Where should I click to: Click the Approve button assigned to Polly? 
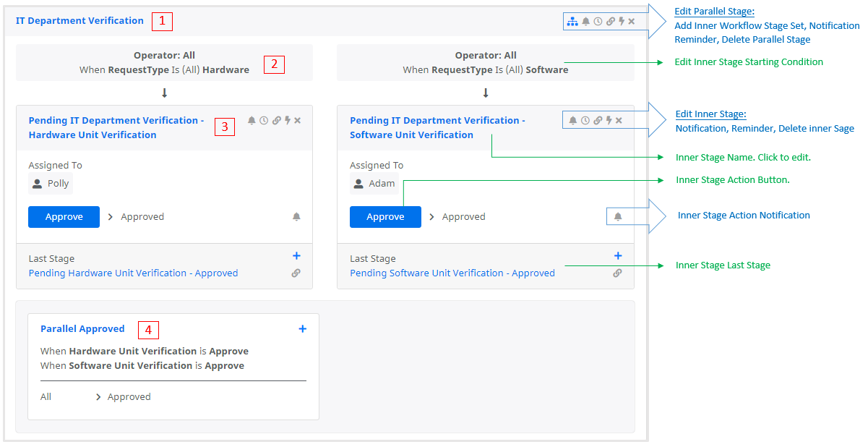pyautogui.click(x=64, y=217)
